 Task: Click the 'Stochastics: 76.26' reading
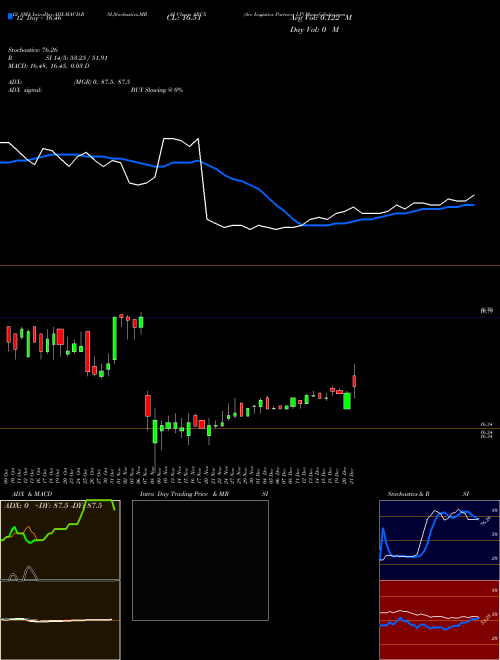[x=32, y=50]
